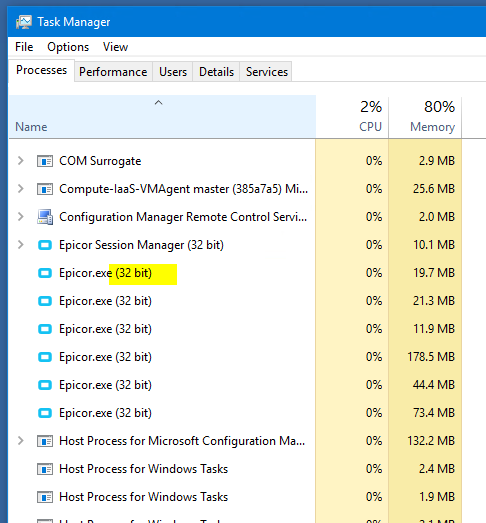Click the 2.4 MB memory value
Screen dimensions: 486x523
[437, 469]
